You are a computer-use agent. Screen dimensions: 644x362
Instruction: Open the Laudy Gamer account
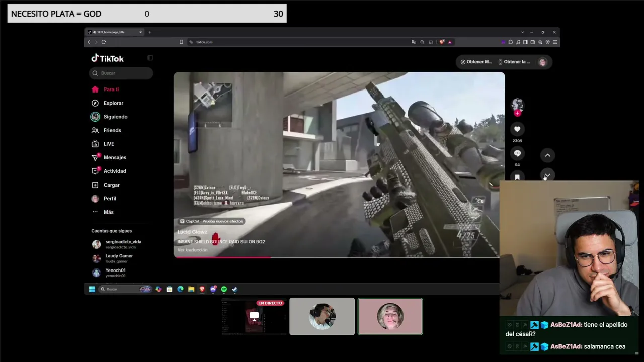pyautogui.click(x=113, y=258)
